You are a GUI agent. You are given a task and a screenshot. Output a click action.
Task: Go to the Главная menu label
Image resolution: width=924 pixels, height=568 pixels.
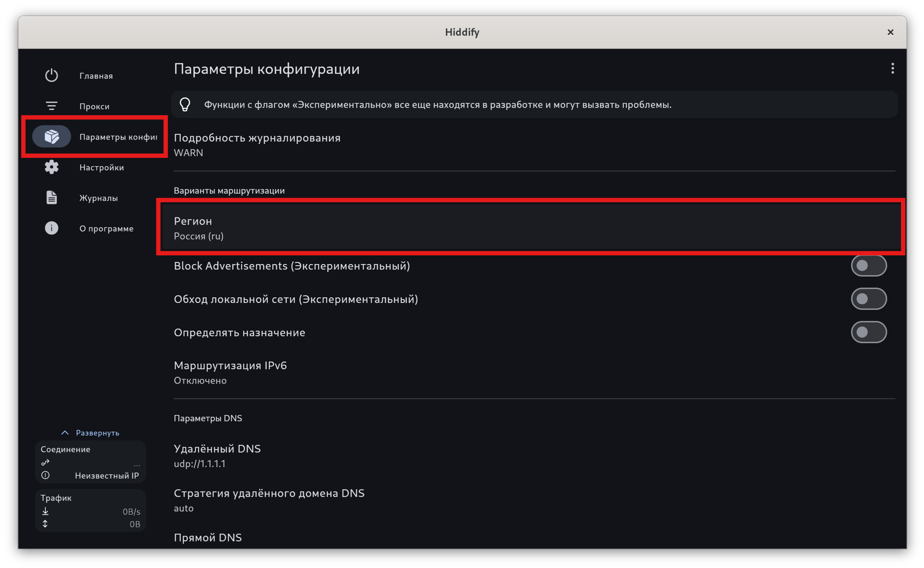coord(96,76)
